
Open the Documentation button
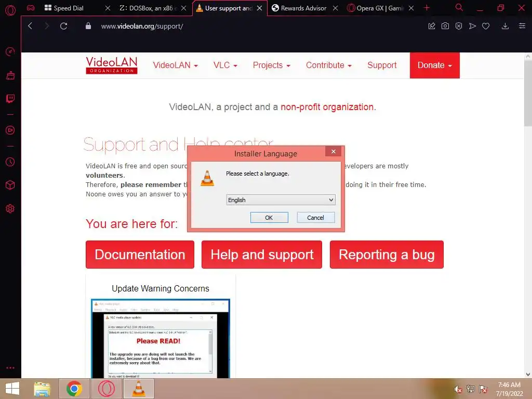pyautogui.click(x=140, y=255)
